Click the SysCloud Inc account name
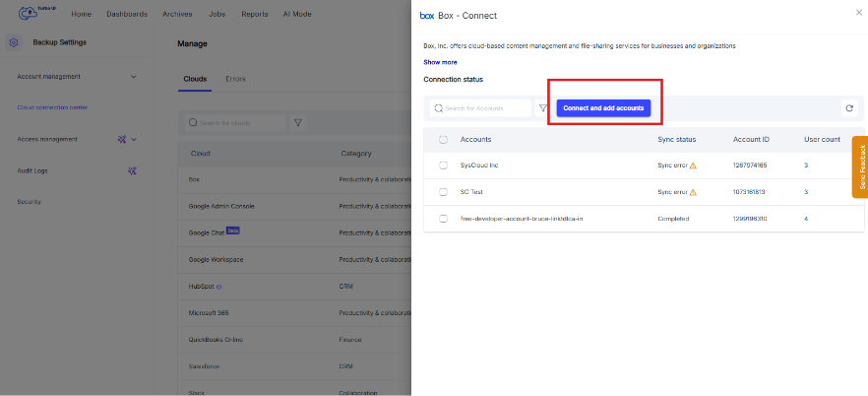This screenshot has height=396, width=868. tap(479, 165)
